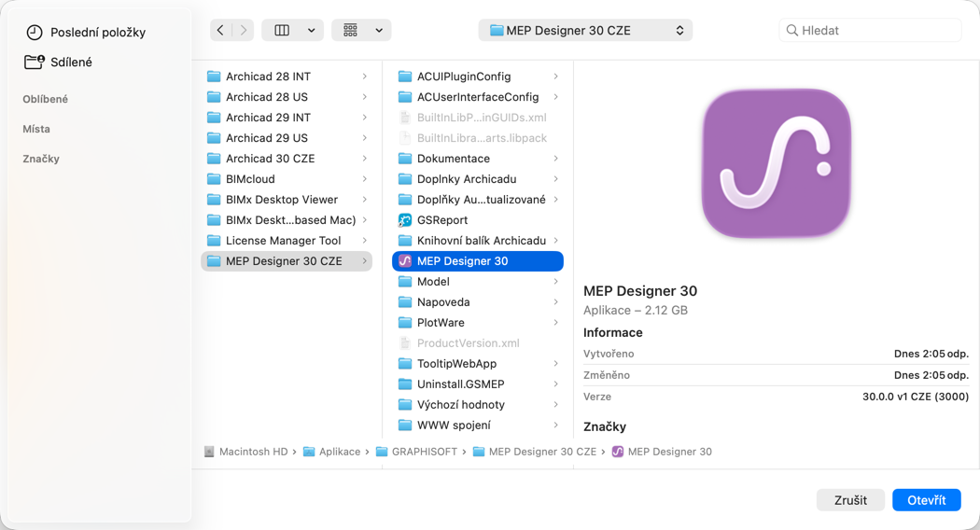
Task: Click the Knihovní balík Archicadu folder icon
Action: pyautogui.click(x=405, y=241)
